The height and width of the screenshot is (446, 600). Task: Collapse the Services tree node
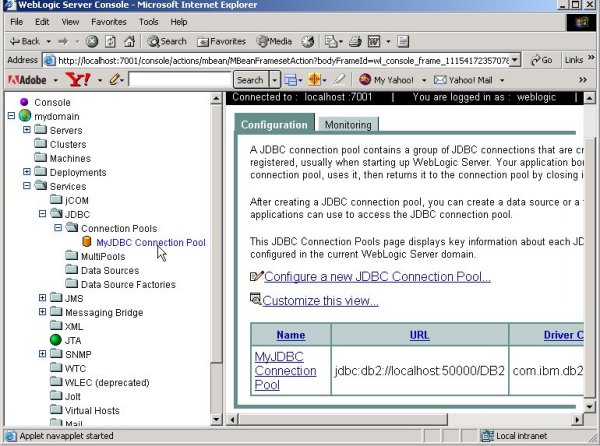pos(26,186)
